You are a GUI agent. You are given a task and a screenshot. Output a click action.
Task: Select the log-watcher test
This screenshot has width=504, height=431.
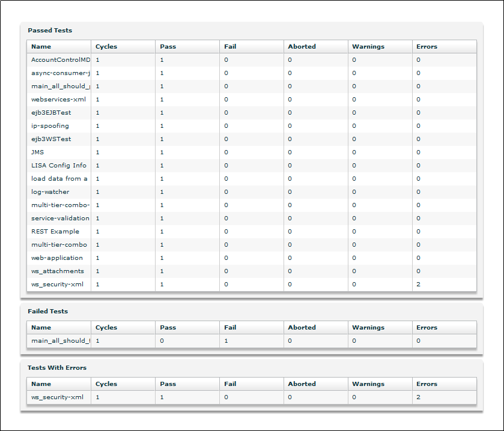(x=50, y=191)
